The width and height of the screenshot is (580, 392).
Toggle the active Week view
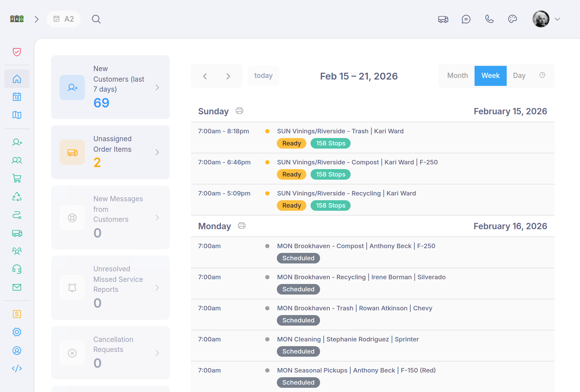point(490,76)
